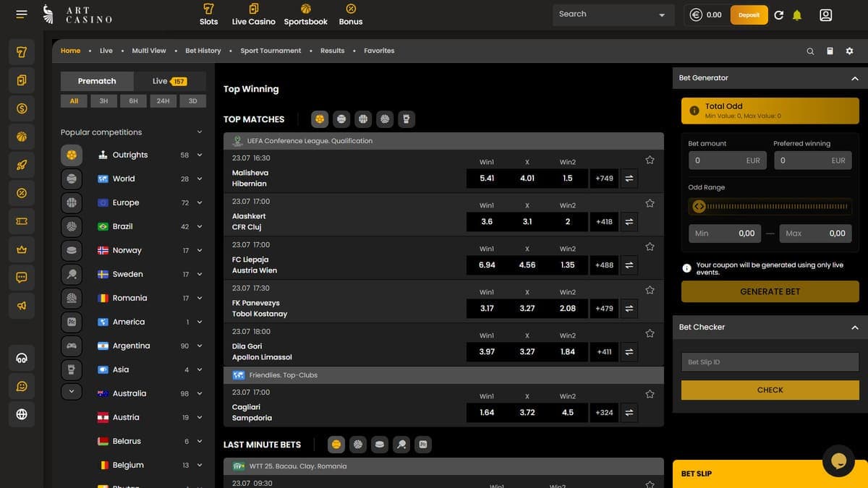Open Bet History in sportsbook nav
The width and height of the screenshot is (868, 488).
pyautogui.click(x=203, y=51)
